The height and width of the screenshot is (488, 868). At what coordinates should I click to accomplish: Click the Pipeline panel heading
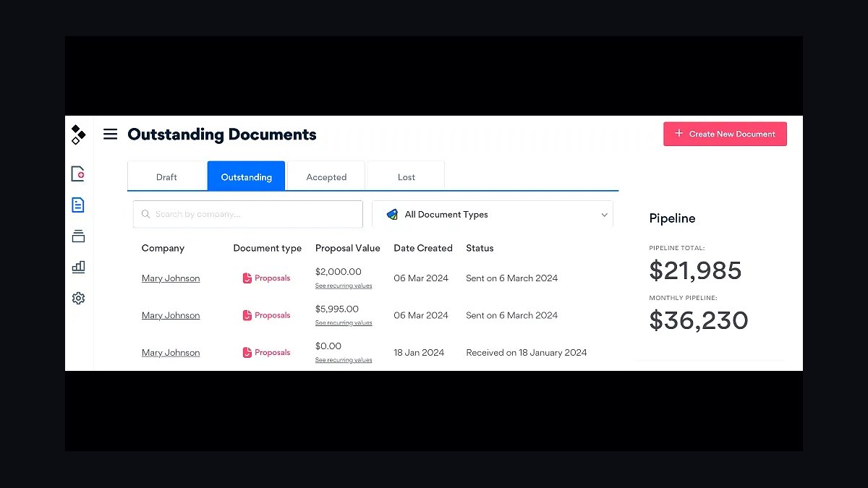672,218
